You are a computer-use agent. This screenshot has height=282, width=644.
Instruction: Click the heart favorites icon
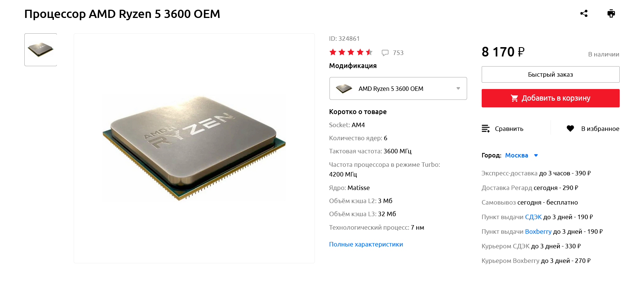click(570, 129)
